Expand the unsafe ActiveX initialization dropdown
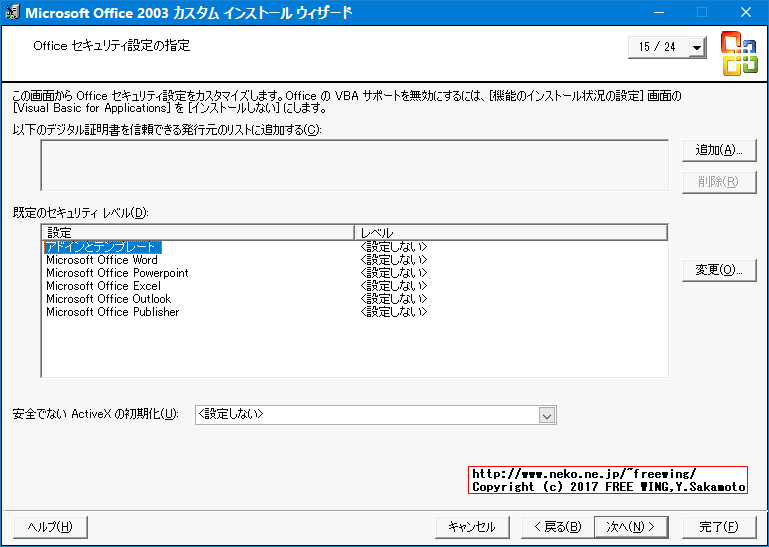769x547 pixels. [547, 416]
